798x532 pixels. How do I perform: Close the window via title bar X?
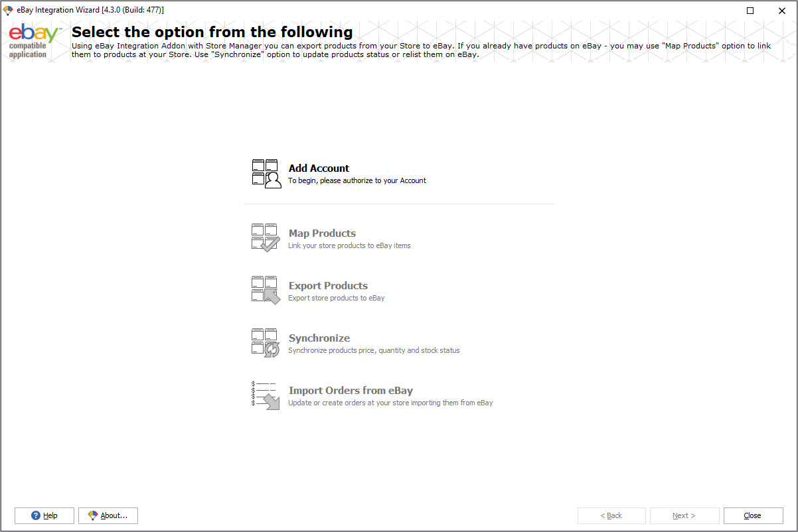point(781,10)
